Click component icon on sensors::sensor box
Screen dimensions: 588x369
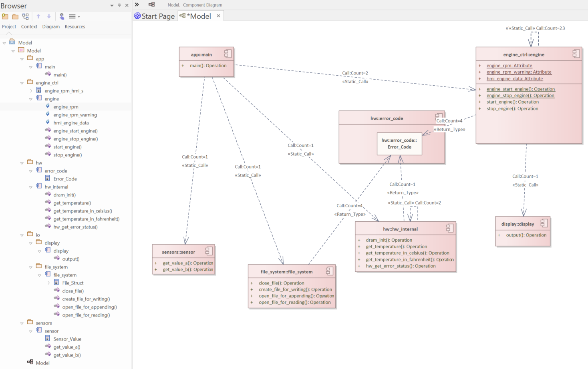pos(209,251)
